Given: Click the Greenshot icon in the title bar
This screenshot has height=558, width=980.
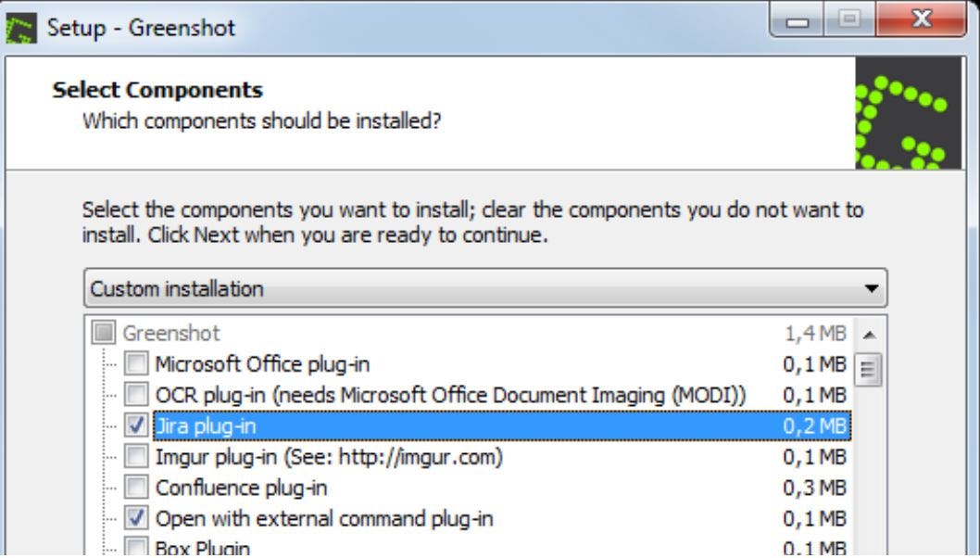Looking at the screenshot, I should tap(21, 29).
